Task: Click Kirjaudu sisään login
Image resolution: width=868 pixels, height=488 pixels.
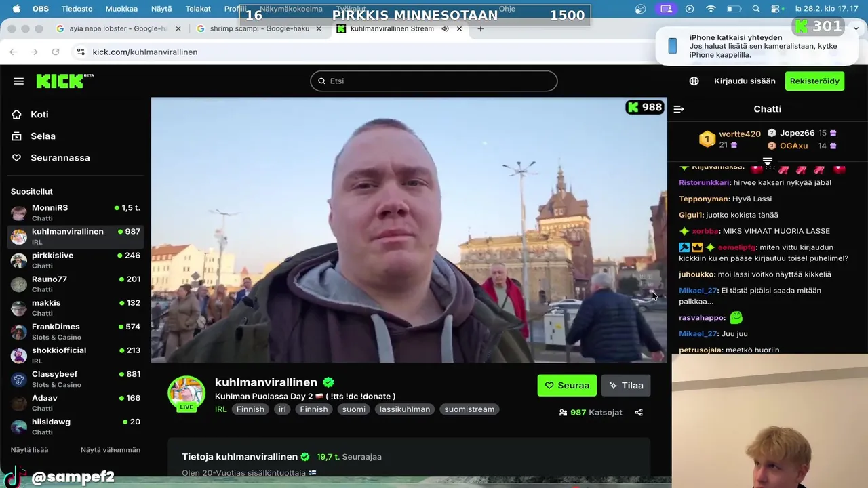Action: click(745, 81)
